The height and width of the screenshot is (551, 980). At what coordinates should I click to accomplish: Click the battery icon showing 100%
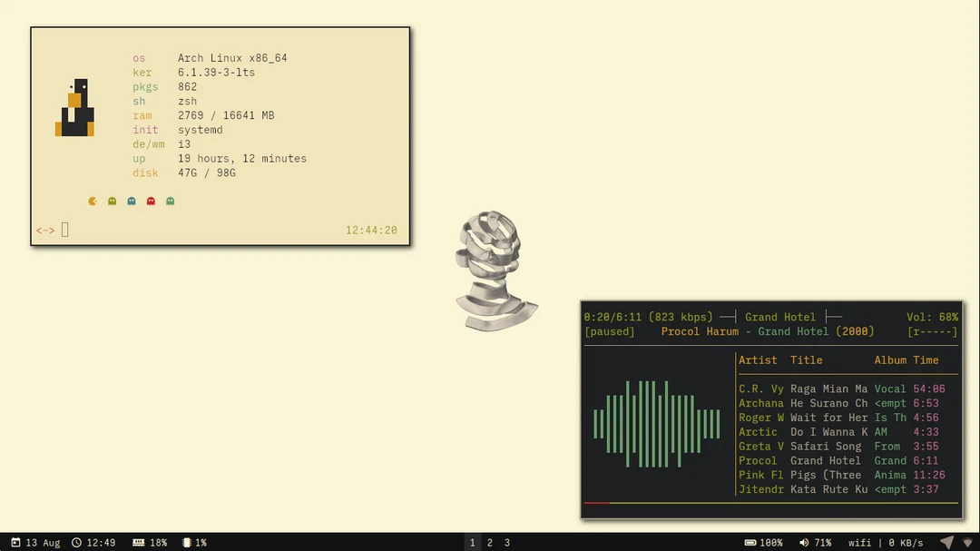click(x=750, y=542)
